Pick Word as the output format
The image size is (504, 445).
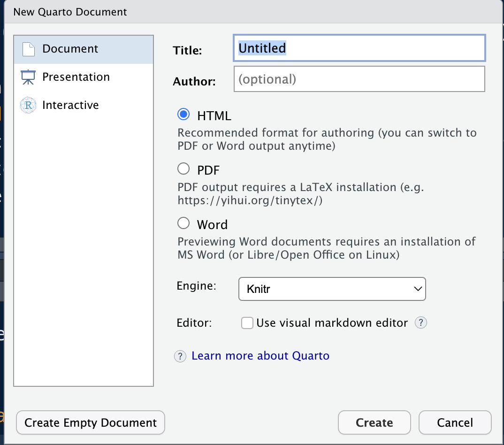tap(183, 223)
